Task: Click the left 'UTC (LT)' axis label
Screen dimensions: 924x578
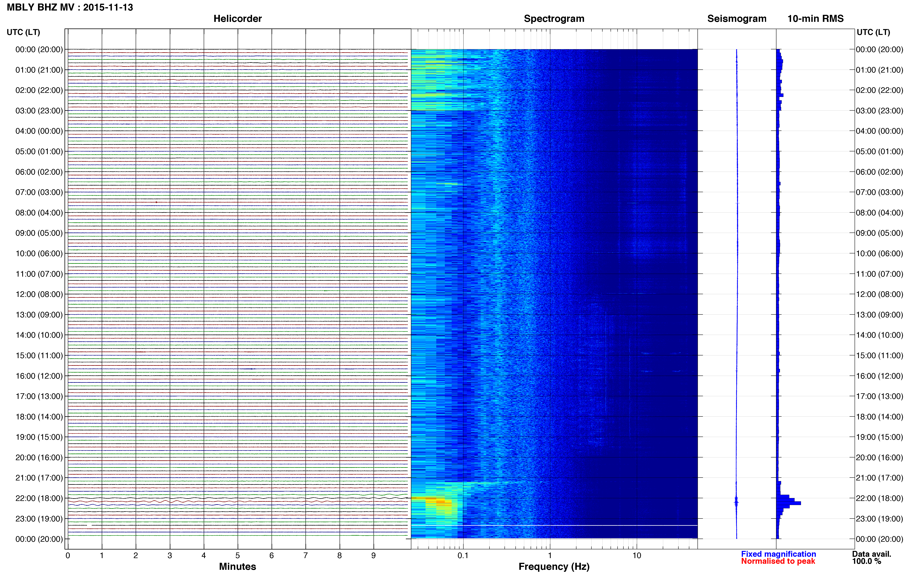Action: click(23, 32)
